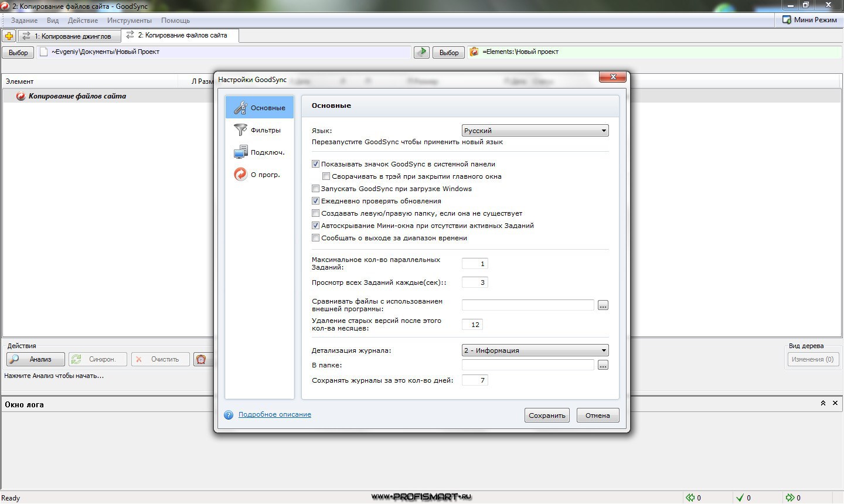Click the external compare program path field
Image resolution: width=844 pixels, height=504 pixels.
(528, 305)
